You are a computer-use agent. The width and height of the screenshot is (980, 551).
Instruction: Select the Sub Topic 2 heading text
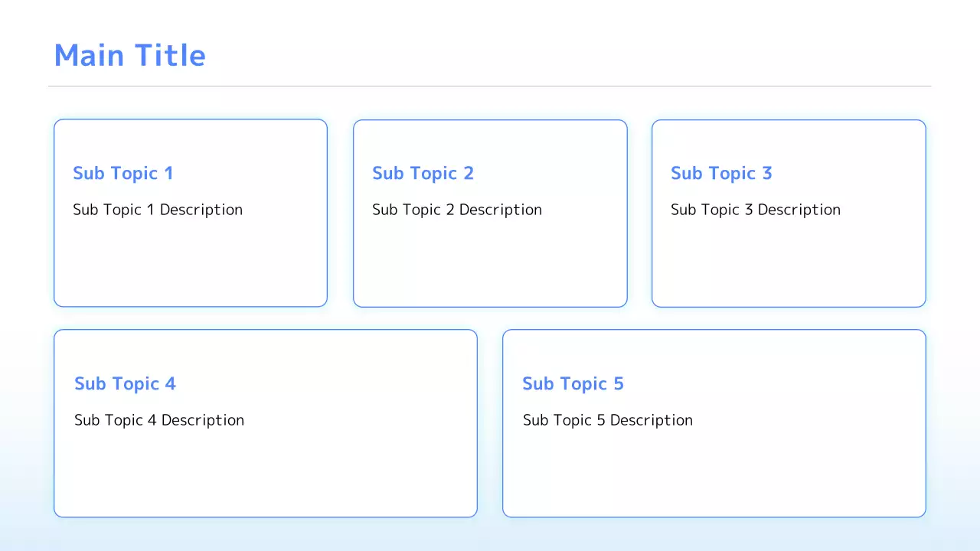coord(423,174)
